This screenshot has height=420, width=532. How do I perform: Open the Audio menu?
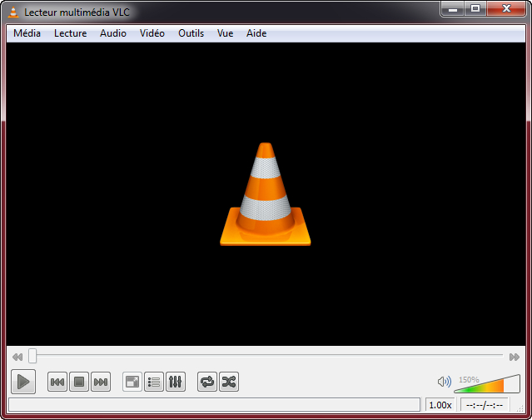113,33
